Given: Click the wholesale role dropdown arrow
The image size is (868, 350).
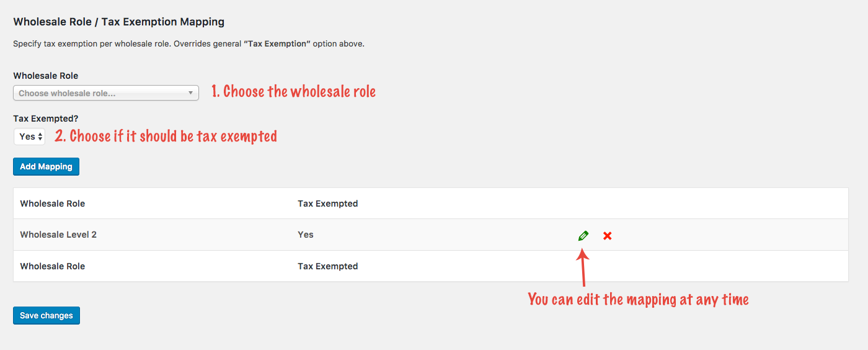Looking at the screenshot, I should coord(191,93).
